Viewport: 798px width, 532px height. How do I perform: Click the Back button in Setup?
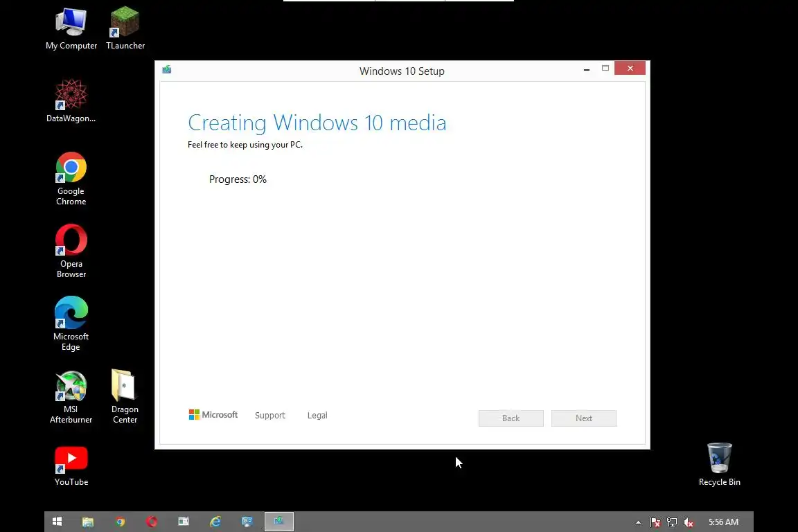pyautogui.click(x=511, y=418)
